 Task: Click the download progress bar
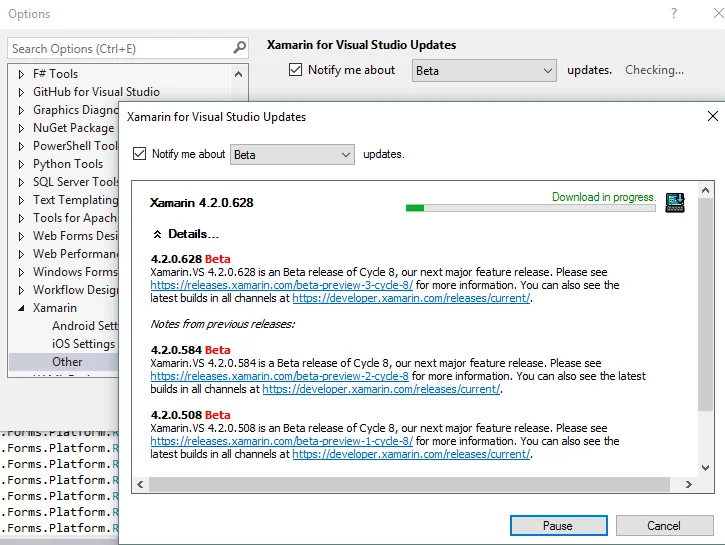point(530,208)
